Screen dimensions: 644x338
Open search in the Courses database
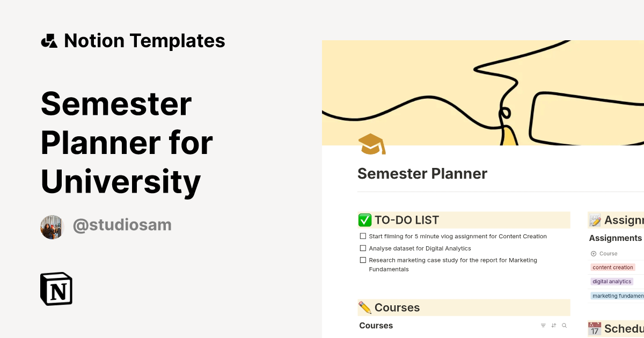click(565, 325)
